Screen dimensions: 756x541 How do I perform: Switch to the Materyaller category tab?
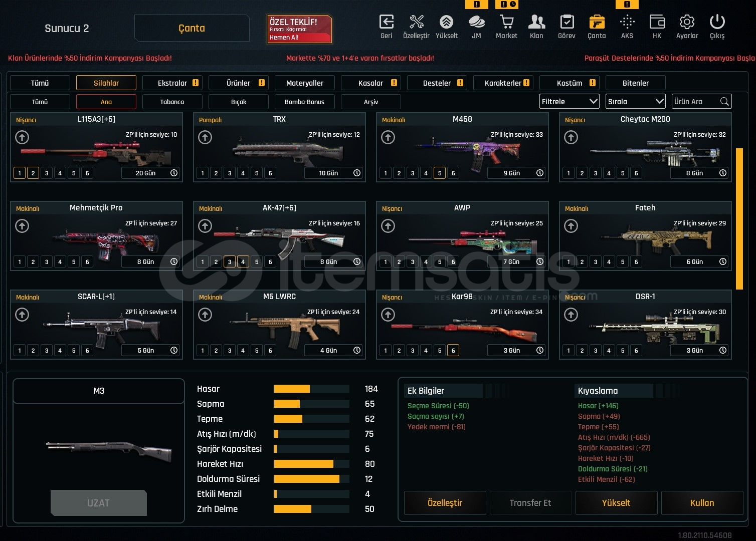(x=305, y=83)
